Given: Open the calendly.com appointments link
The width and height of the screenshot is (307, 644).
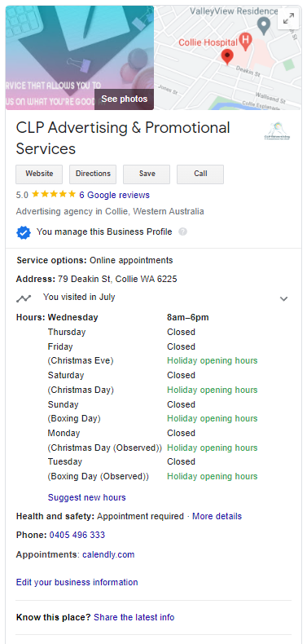Looking at the screenshot, I should [x=108, y=555].
